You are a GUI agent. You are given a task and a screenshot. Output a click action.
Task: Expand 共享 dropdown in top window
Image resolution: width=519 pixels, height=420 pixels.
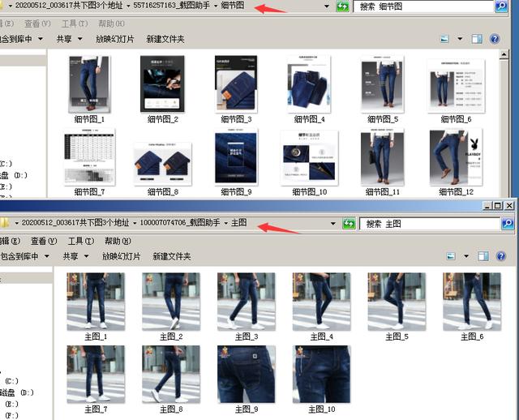click(x=79, y=39)
